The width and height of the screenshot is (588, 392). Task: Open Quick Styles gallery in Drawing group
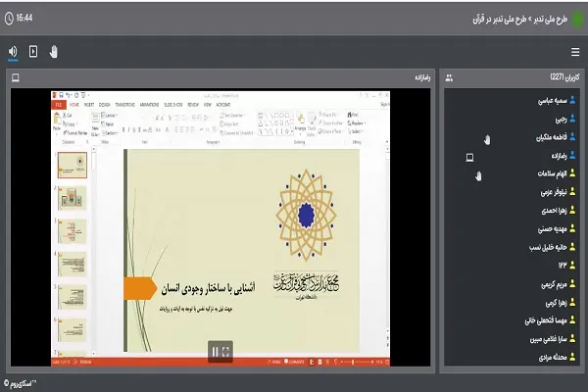pos(312,124)
